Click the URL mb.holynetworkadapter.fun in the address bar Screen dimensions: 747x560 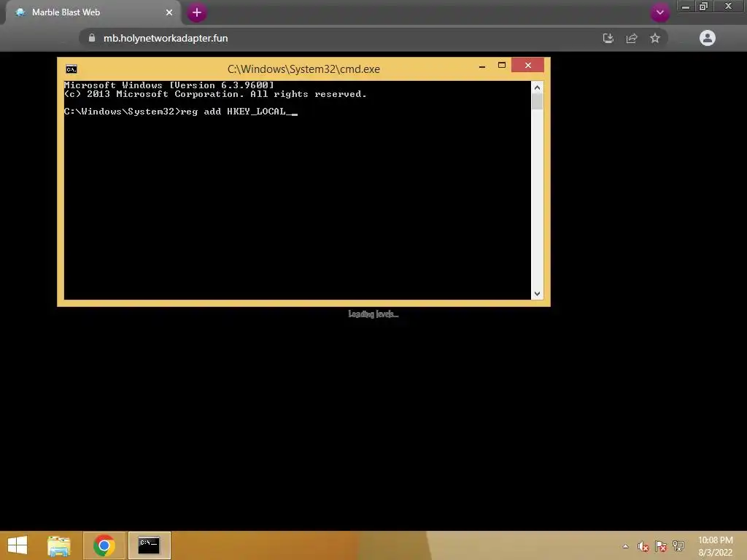[166, 38]
